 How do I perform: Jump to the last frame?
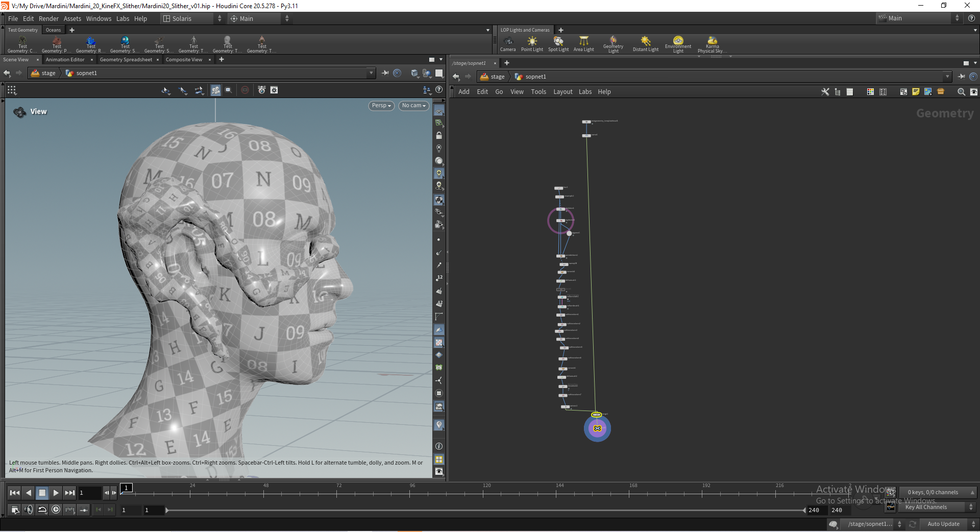(x=69, y=493)
